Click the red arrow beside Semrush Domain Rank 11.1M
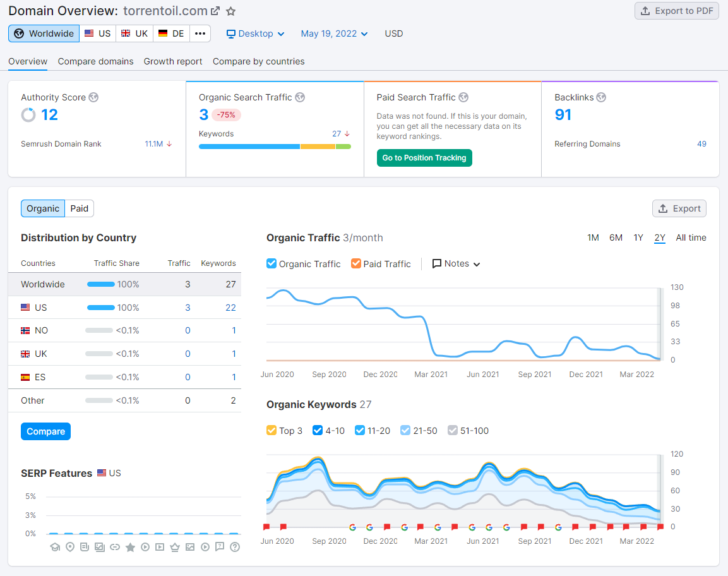 click(169, 144)
